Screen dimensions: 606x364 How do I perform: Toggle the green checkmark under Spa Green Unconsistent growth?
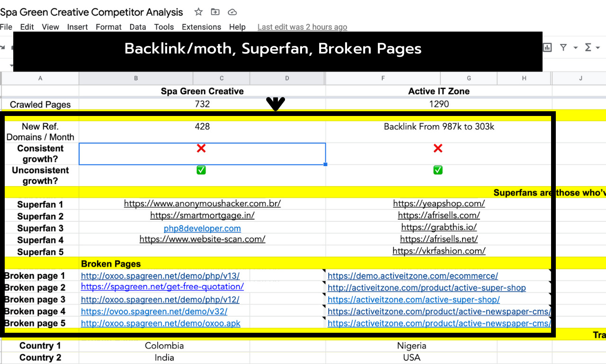201,169
